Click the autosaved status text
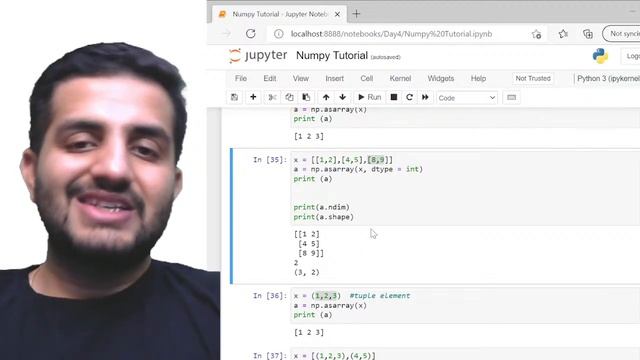The width and height of the screenshot is (640, 360). [385, 57]
